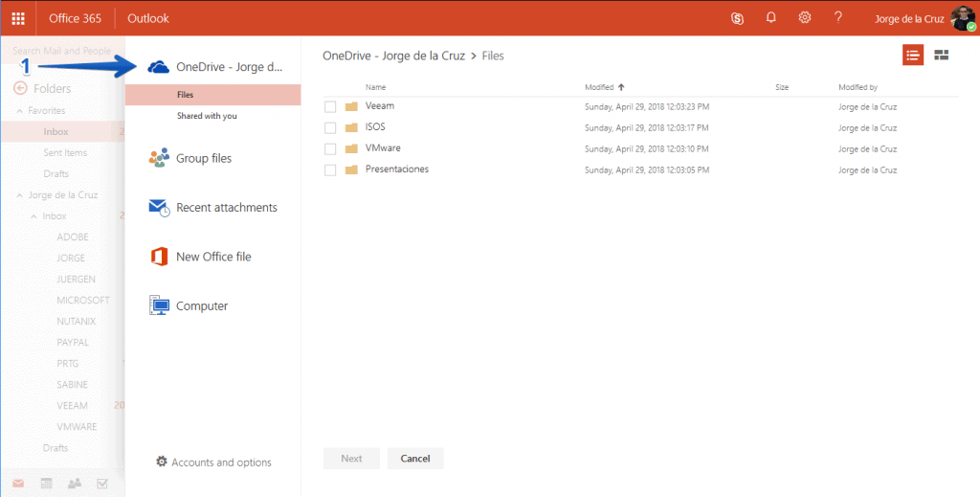Open the VMware folder name
980x497 pixels.
point(383,148)
